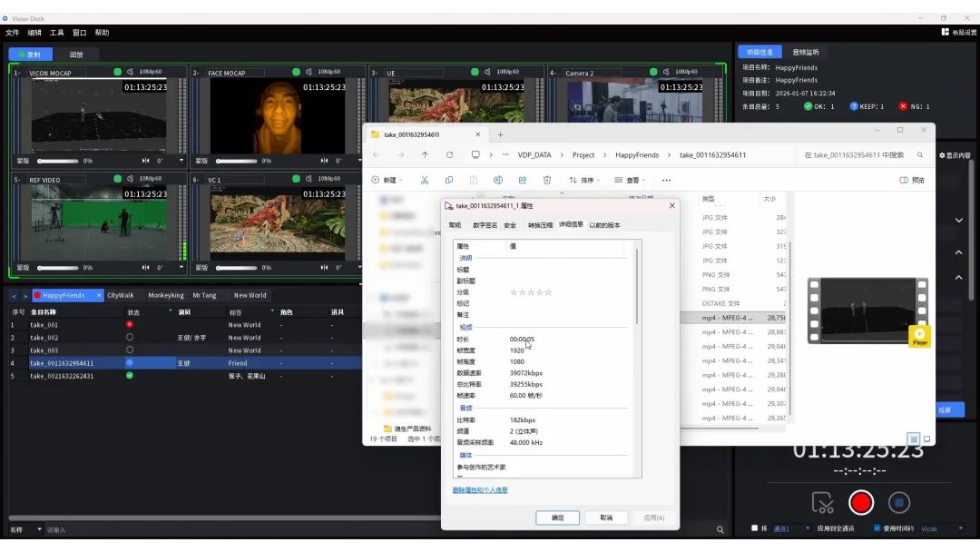Click the stop button beside record
980x552 pixels.
tap(898, 503)
